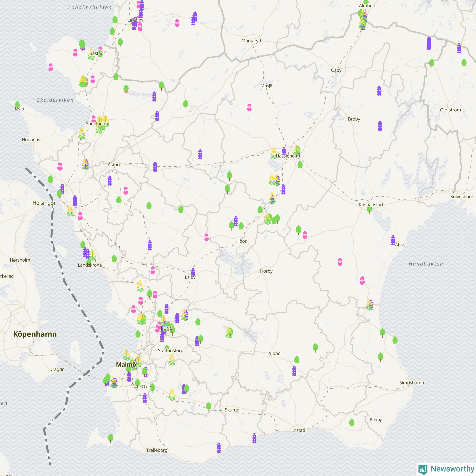The width and height of the screenshot is (476, 476).
Task: Click the Hørsholm label
Action: pyautogui.click(x=20, y=260)
